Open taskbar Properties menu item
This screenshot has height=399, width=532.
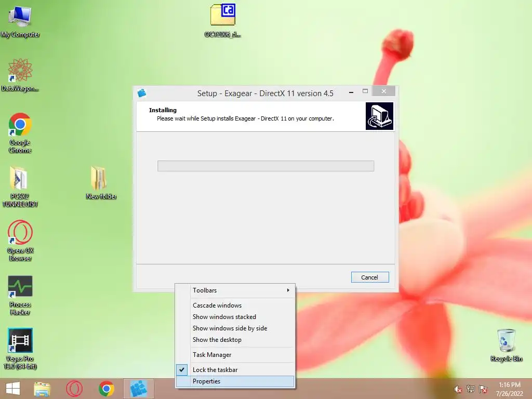click(x=235, y=381)
